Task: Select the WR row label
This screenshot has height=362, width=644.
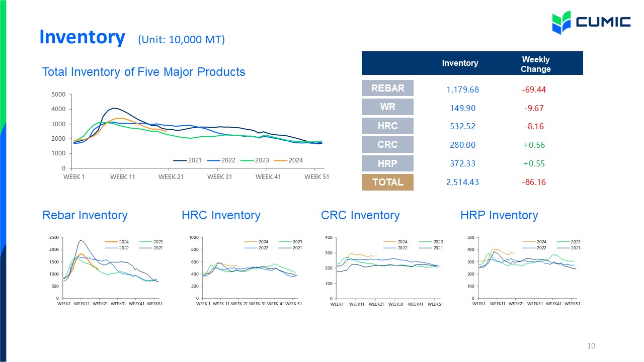Action: [387, 107]
